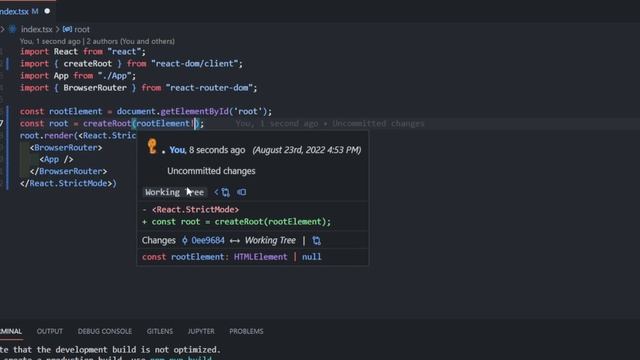Click the unsaved-changes dot on index.tsx tab
Screen dimensions: 640x360
pos(47,11)
